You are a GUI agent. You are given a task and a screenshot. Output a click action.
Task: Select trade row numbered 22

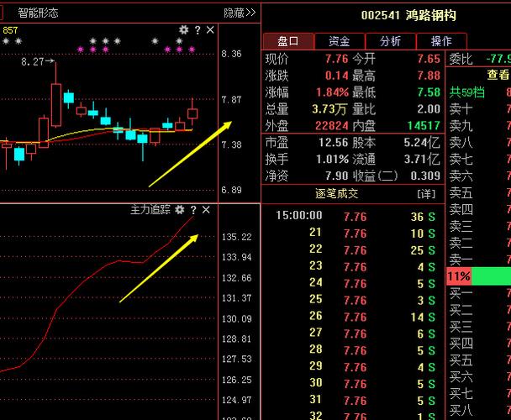click(353, 249)
